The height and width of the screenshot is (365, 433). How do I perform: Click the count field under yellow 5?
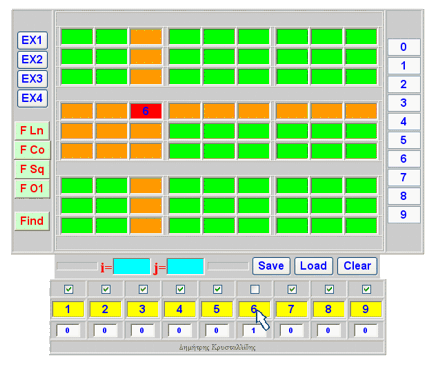coord(217,330)
